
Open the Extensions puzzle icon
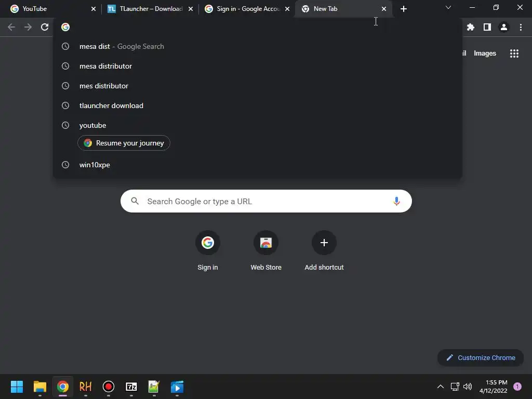[470, 27]
